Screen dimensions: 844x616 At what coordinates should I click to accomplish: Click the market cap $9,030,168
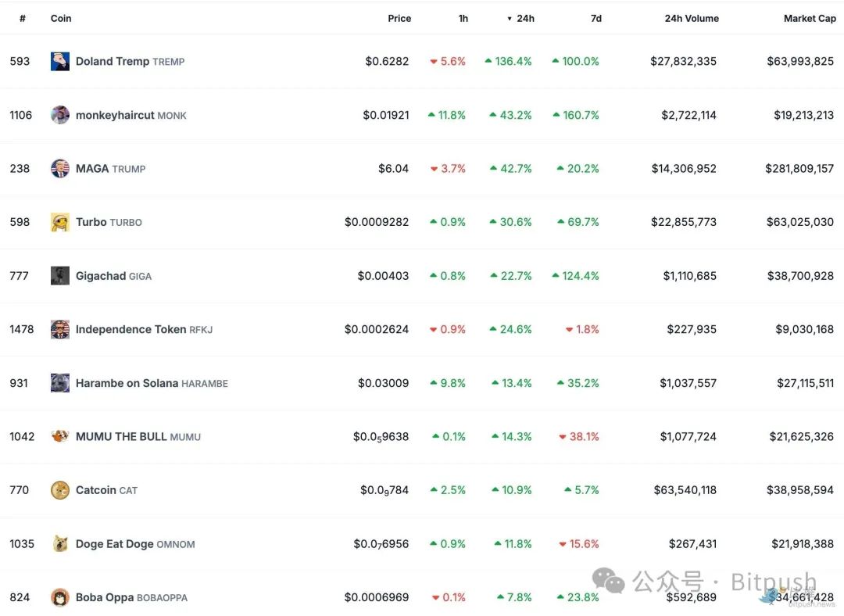[805, 329]
